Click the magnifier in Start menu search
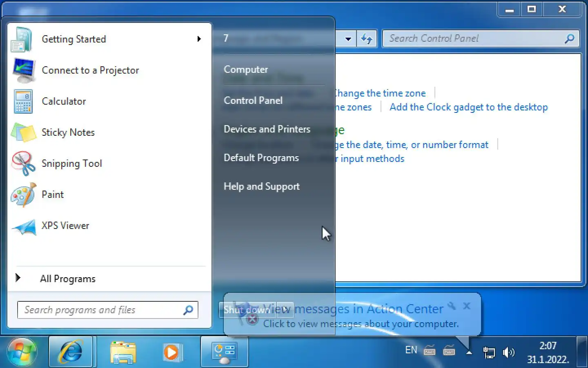The image size is (588, 368). [188, 310]
